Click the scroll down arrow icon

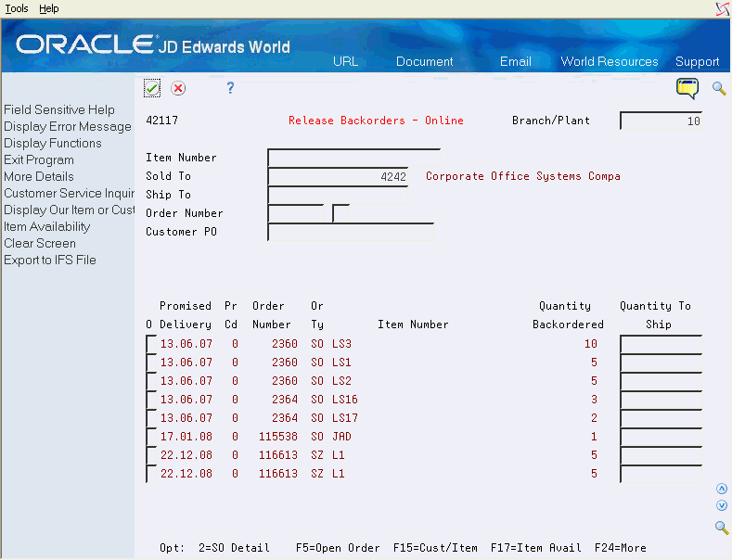click(x=722, y=506)
